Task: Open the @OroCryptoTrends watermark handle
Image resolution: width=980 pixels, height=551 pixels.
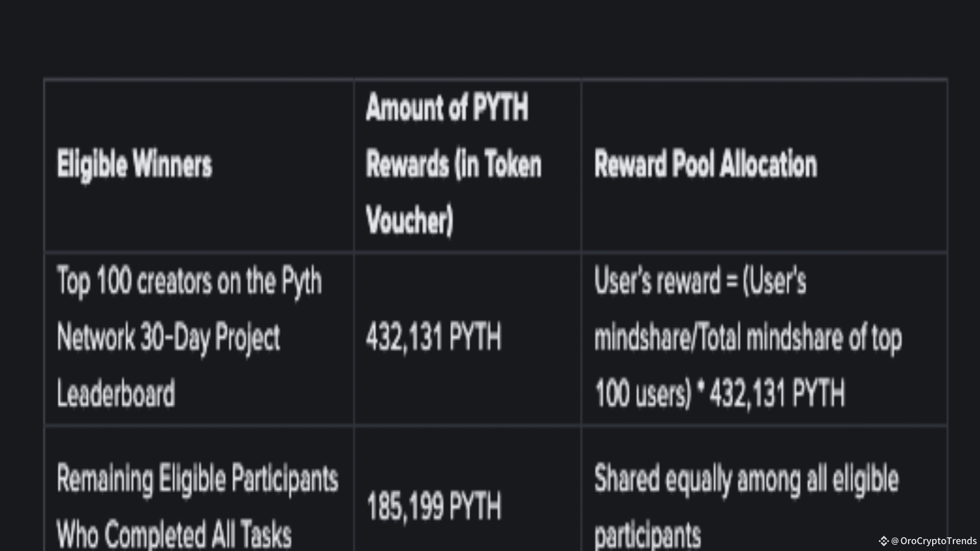Action: 934,541
